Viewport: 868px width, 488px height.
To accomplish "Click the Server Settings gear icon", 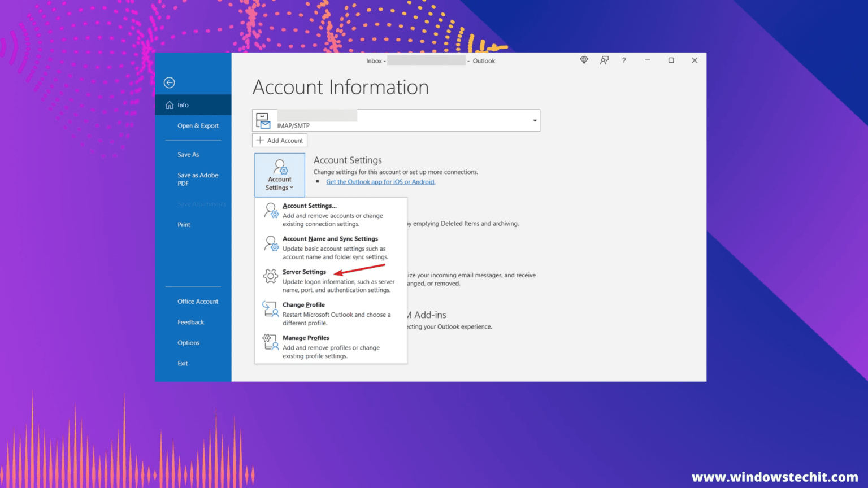I will pos(271,276).
